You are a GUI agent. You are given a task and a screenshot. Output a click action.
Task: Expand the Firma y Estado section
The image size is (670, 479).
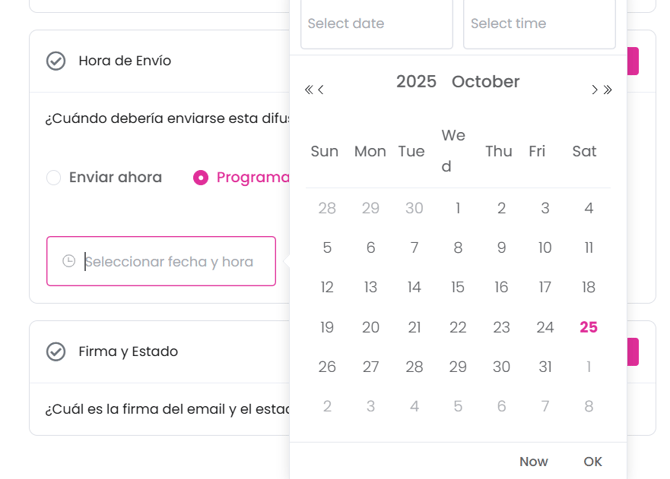(x=128, y=352)
